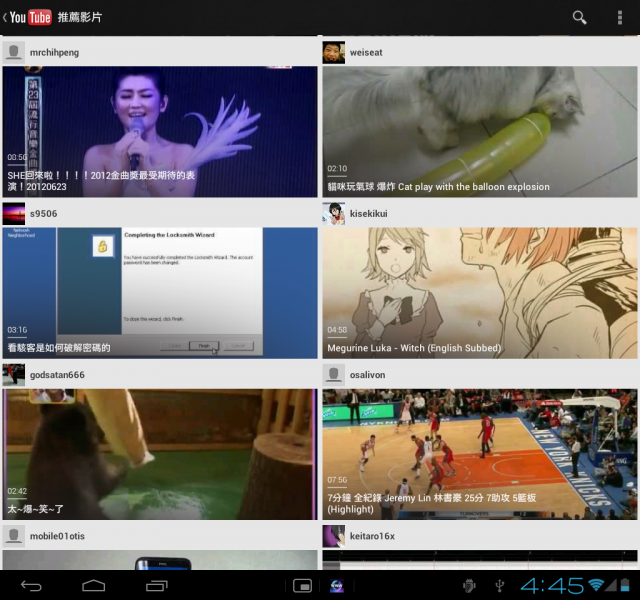The width and height of the screenshot is (640, 600).
Task: Tap the YouTube logo back button
Action: (x=27, y=17)
